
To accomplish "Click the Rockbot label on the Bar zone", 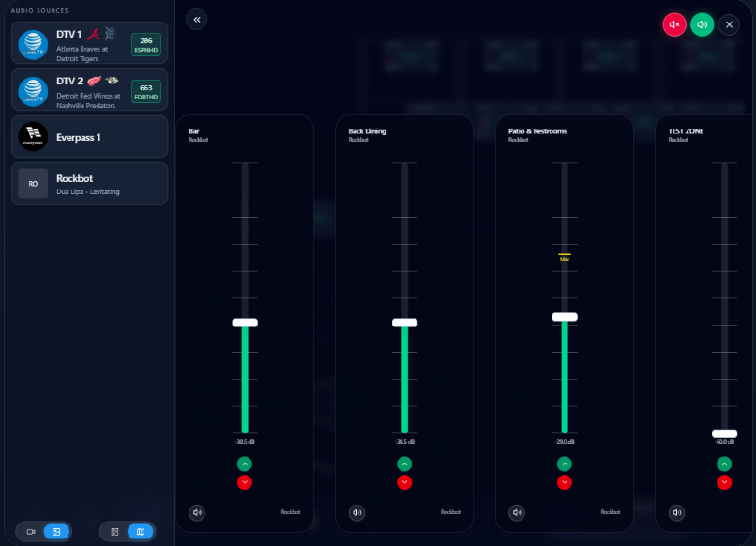I will coord(291,512).
